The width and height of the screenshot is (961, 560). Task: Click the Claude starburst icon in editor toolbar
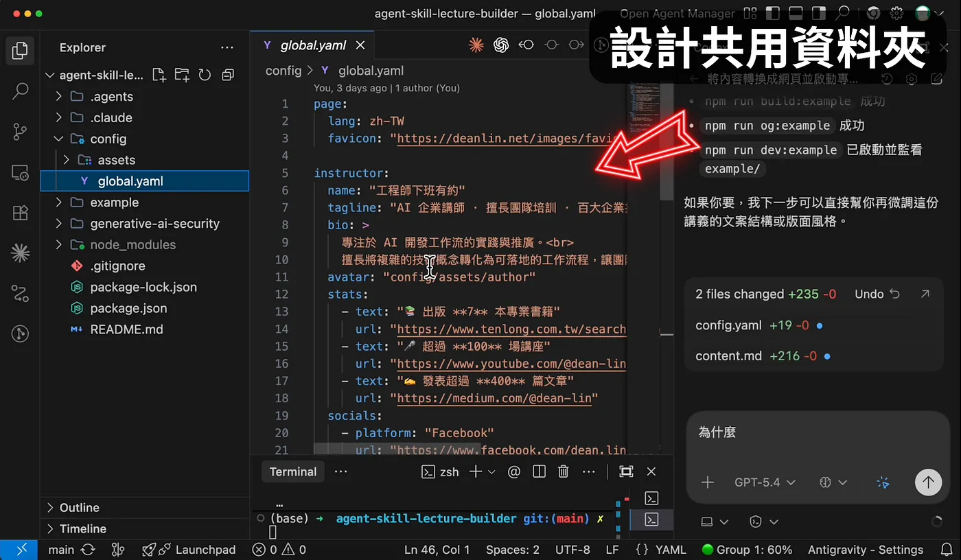click(x=476, y=45)
